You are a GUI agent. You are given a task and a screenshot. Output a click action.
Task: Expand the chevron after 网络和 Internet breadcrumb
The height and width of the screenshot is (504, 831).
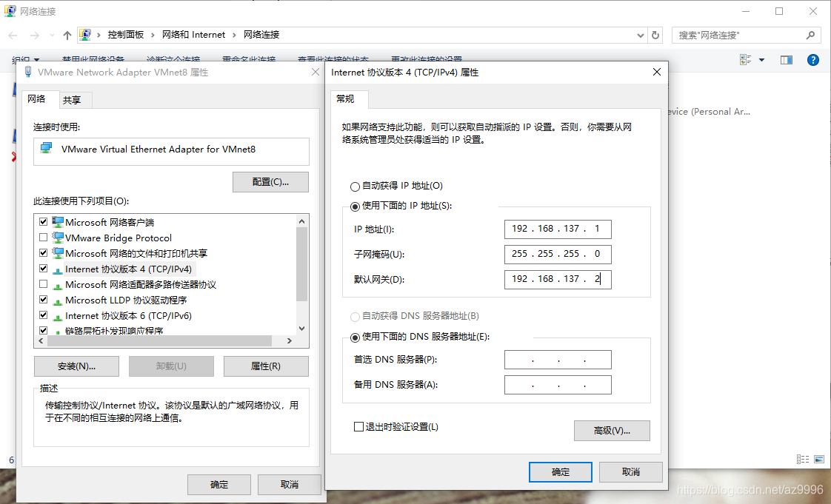(x=234, y=36)
